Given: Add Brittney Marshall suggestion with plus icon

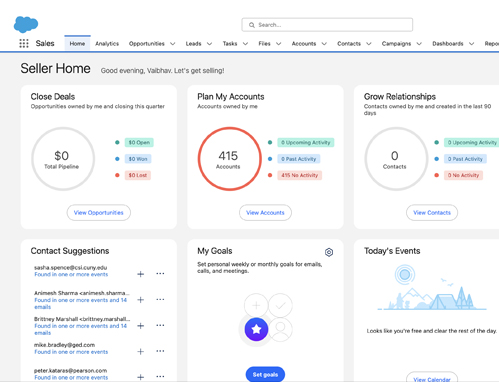Looking at the screenshot, I should [x=141, y=326].
